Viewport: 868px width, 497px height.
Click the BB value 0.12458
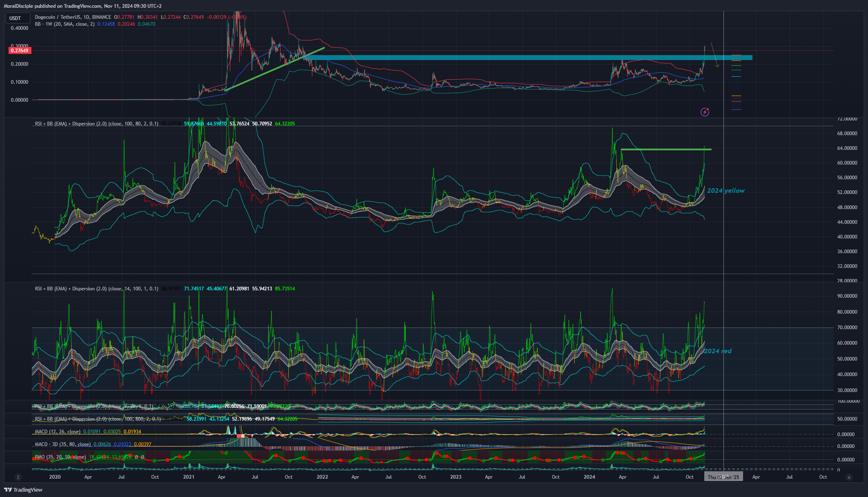click(x=106, y=24)
